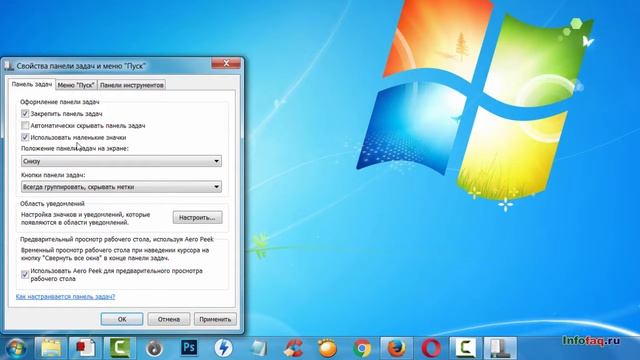Open the Windows Start menu orb
Viewport: 640px width, 360px height.
(16, 349)
